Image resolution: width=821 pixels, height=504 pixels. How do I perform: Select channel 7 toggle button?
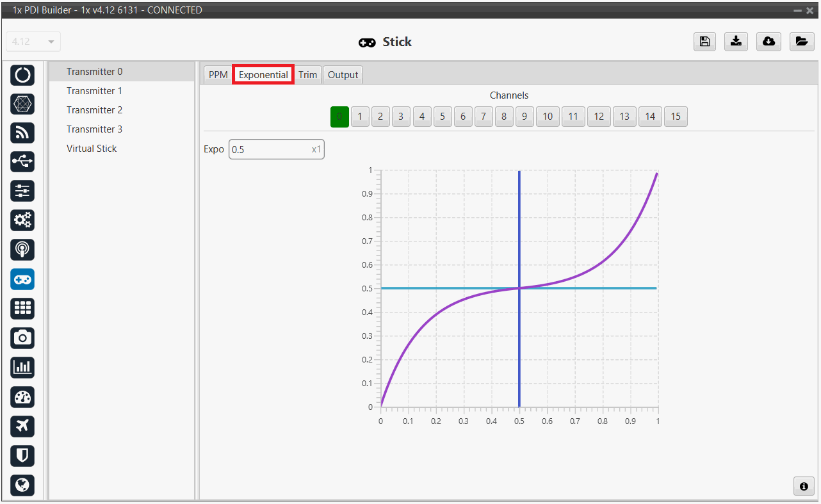(484, 117)
